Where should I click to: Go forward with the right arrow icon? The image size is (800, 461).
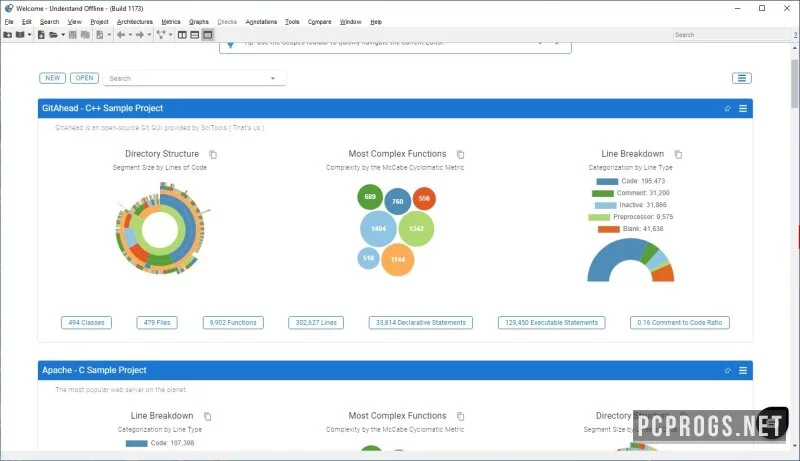(x=140, y=35)
